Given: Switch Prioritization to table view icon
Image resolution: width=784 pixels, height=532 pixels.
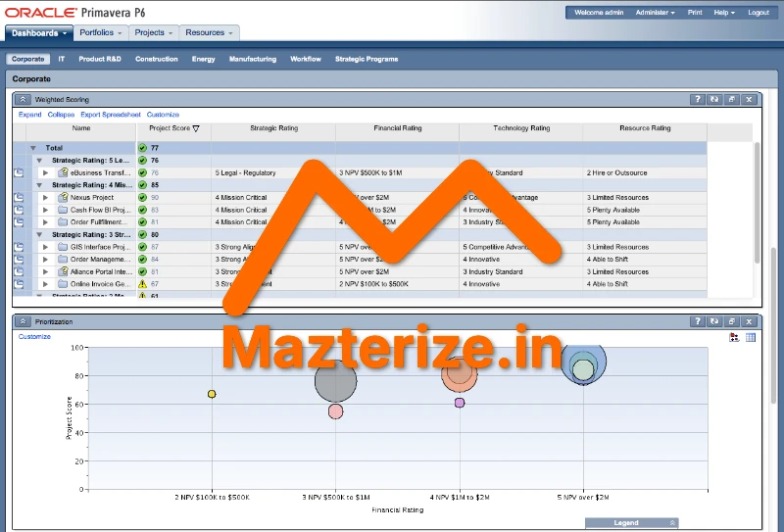Looking at the screenshot, I should (752, 338).
